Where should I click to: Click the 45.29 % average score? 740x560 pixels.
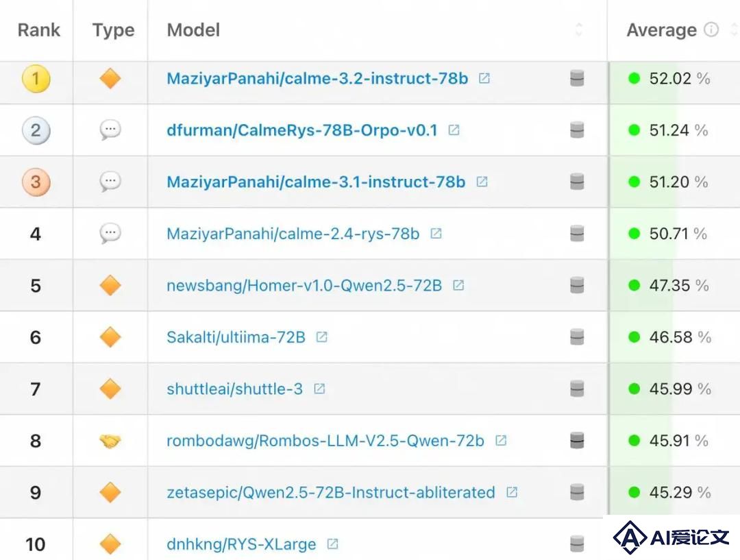click(680, 492)
